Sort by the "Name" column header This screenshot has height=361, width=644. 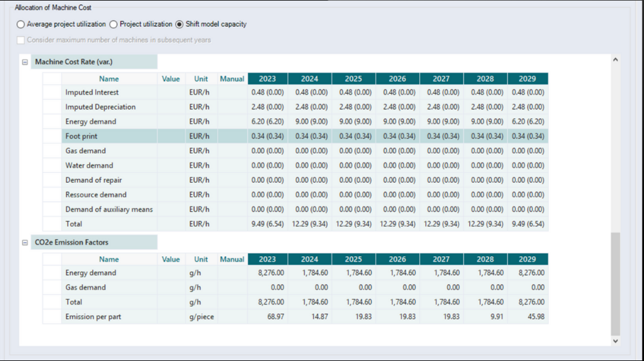coord(109,78)
